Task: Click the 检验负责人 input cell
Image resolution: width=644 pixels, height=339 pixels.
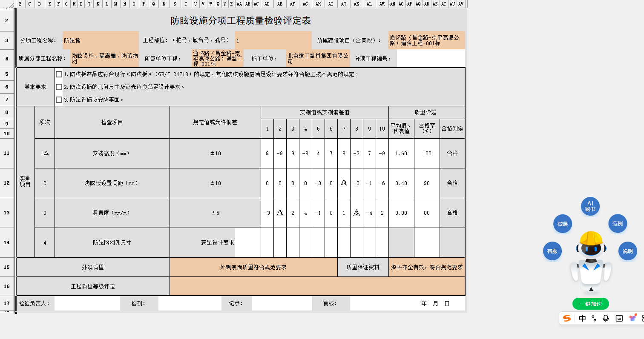Action: pyautogui.click(x=87, y=303)
